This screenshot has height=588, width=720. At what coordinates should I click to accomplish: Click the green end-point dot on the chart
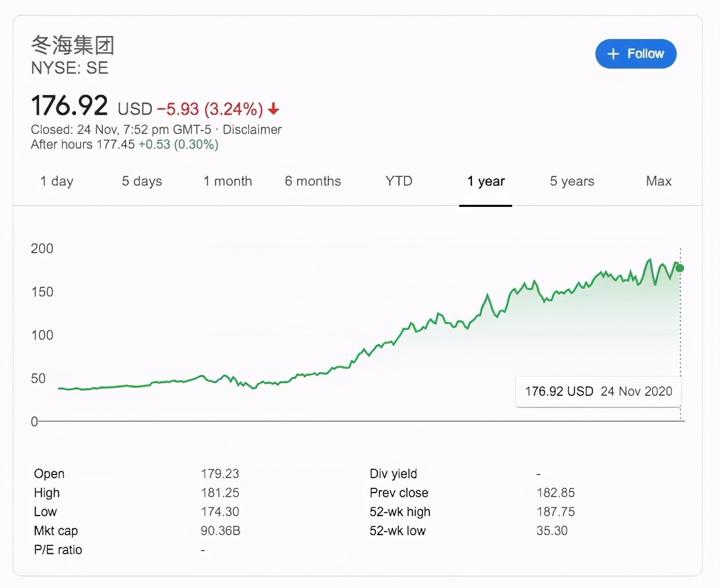[x=680, y=268]
